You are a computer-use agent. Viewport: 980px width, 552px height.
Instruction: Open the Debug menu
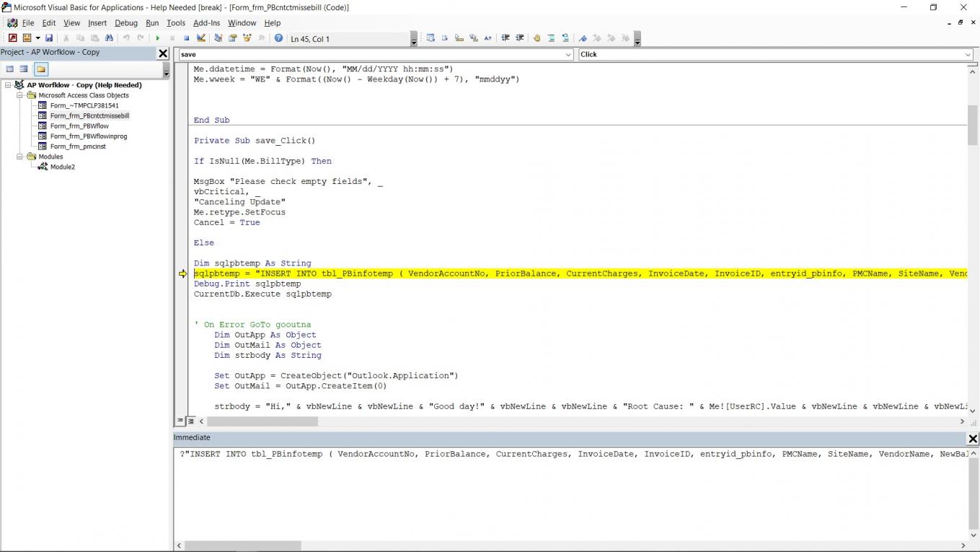[x=125, y=23]
